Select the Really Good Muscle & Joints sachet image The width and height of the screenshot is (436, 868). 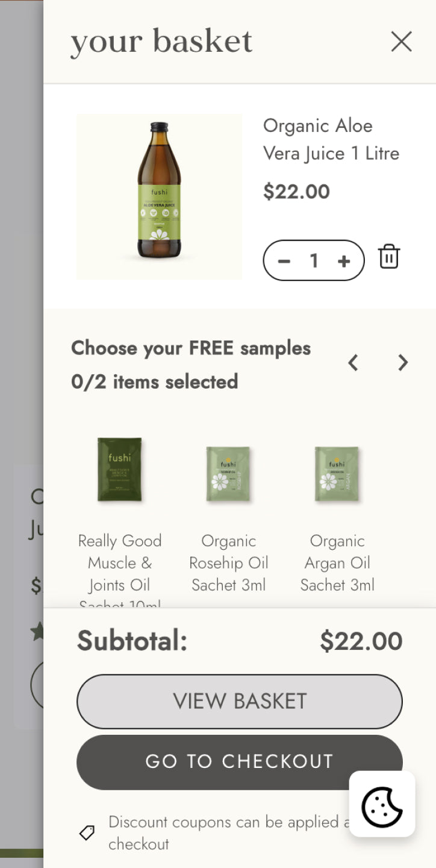[x=120, y=470]
